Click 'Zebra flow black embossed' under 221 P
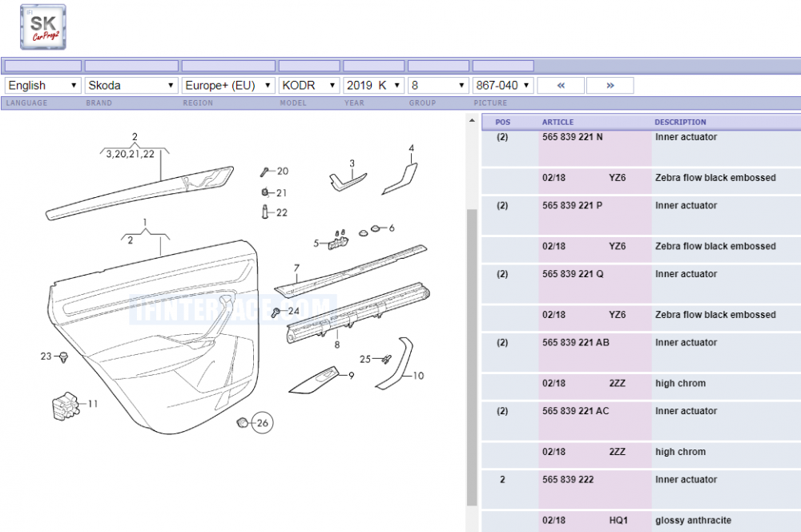The width and height of the screenshot is (801, 532). point(715,246)
